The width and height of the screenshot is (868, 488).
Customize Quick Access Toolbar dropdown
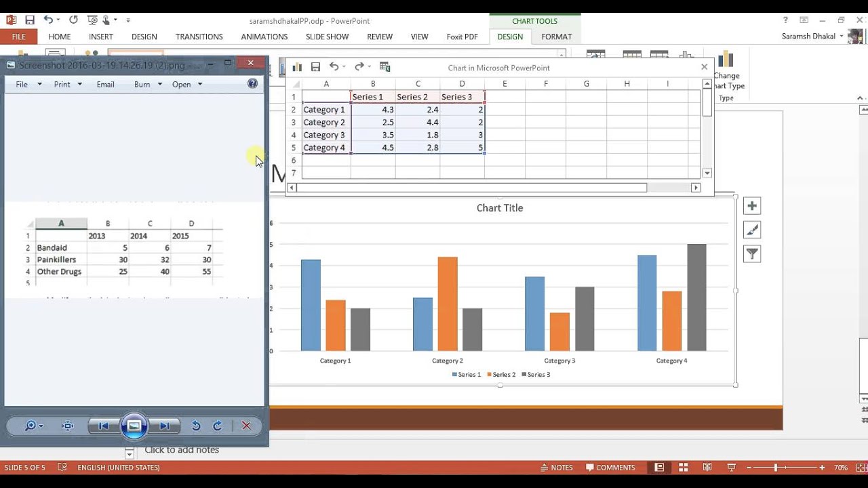[128, 20]
